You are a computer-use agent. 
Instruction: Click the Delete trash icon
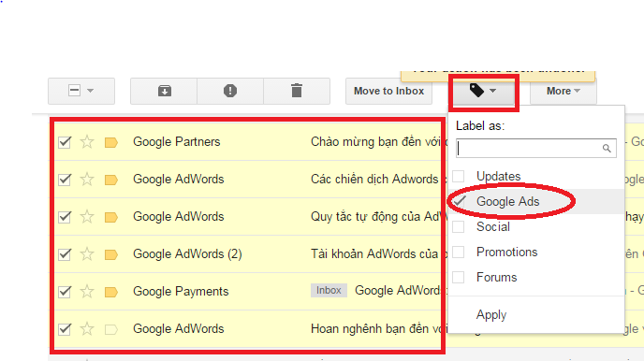coord(297,91)
